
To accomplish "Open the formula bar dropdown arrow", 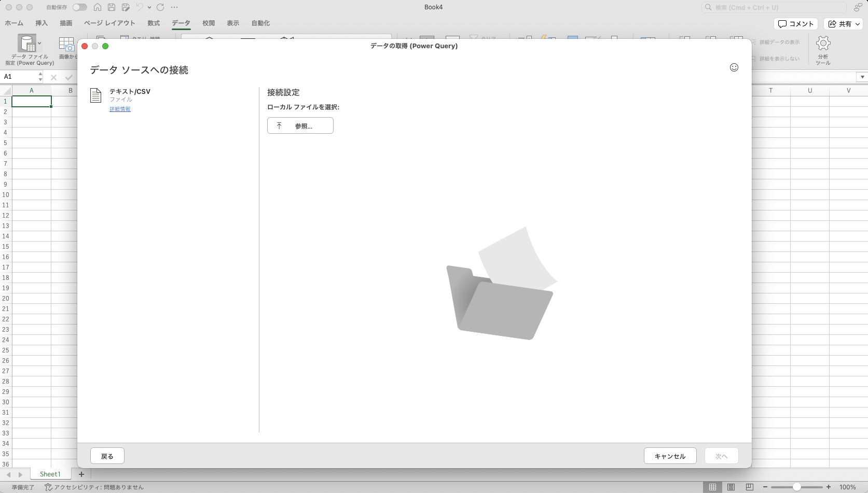I will click(862, 77).
